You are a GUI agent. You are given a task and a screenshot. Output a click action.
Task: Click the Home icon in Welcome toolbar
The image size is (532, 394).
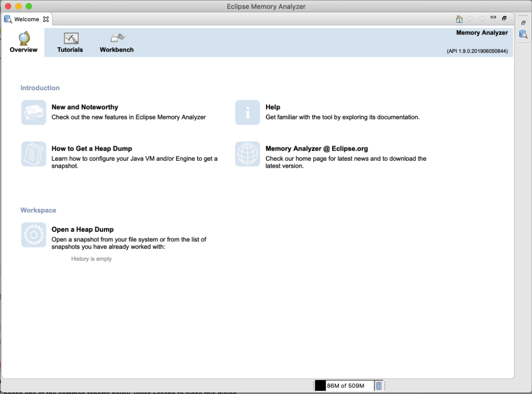[x=459, y=19]
